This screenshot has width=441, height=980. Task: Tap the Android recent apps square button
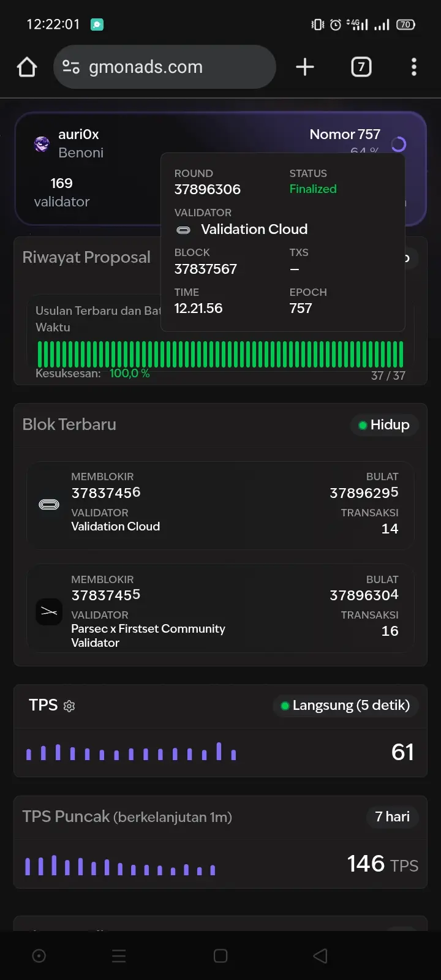(x=221, y=956)
